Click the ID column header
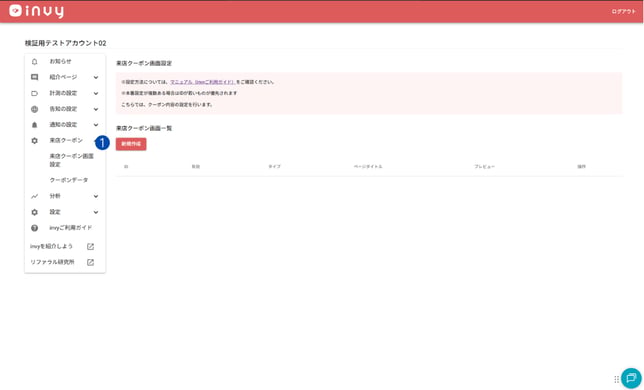Viewport: 644px width, 390px height. click(126, 167)
